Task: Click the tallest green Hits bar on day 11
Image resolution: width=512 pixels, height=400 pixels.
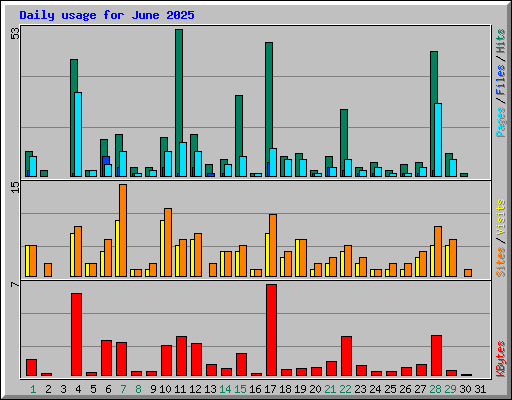Action: click(179, 103)
